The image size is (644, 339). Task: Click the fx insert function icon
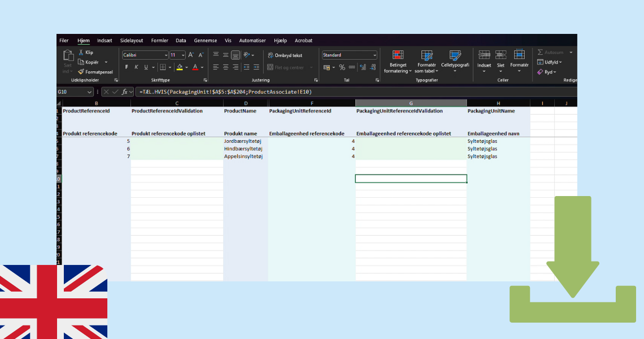[124, 92]
